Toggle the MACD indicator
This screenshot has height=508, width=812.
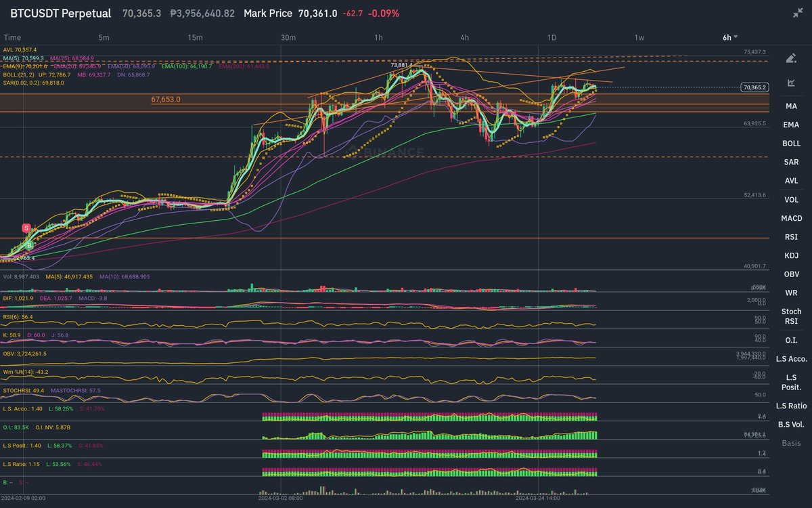click(791, 218)
